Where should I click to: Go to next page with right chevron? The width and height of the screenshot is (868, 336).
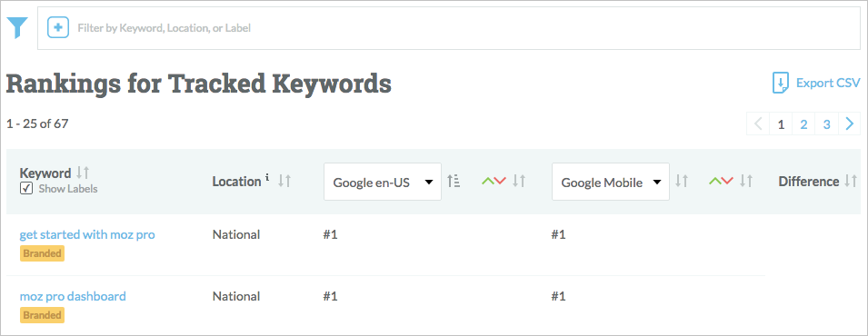850,124
